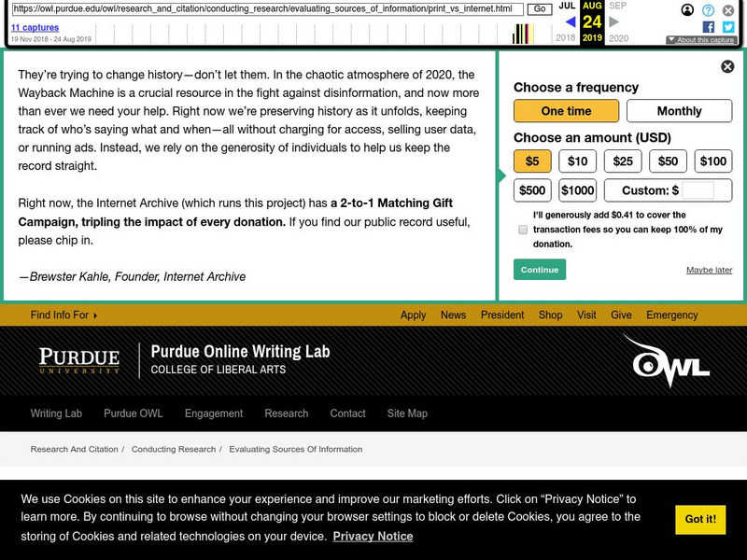Select the One time donation option
Viewport: 747px width, 560px height.
tap(565, 111)
